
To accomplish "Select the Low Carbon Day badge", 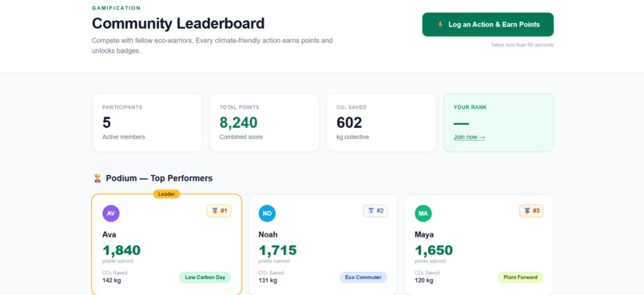I will click(x=205, y=277).
